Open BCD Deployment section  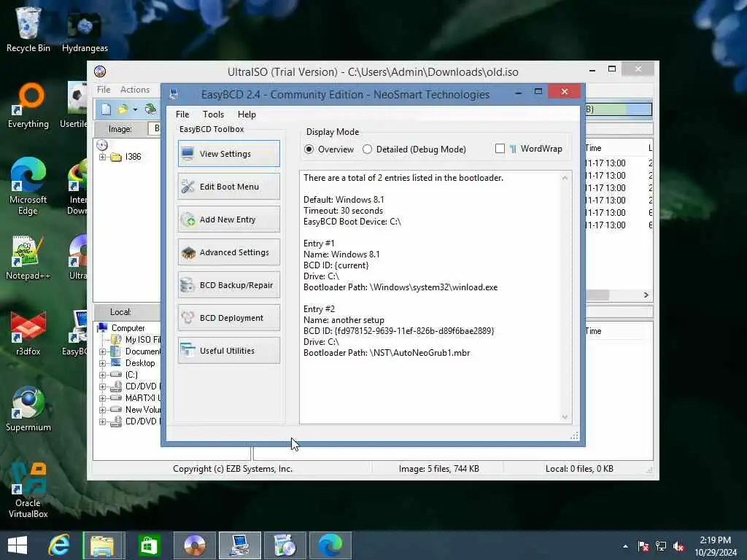(228, 318)
